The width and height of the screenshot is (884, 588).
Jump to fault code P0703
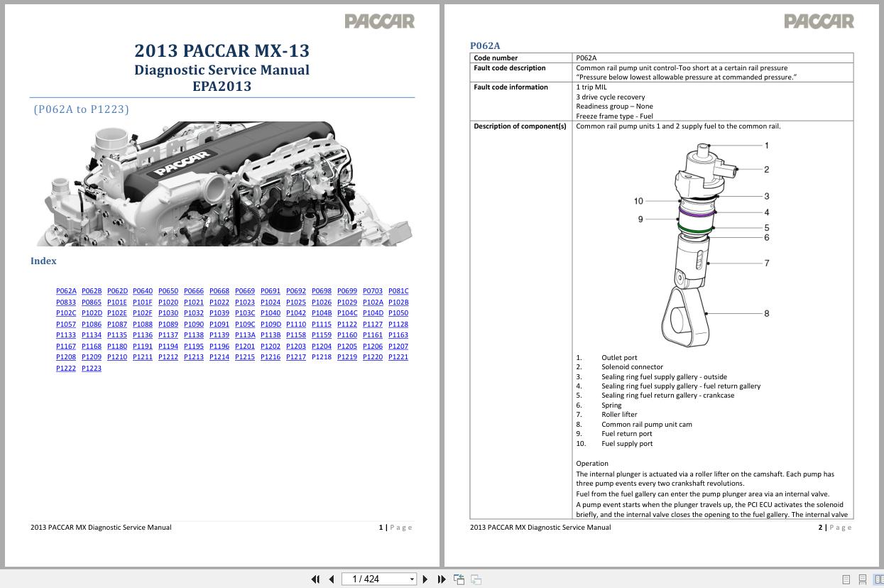[x=373, y=291]
